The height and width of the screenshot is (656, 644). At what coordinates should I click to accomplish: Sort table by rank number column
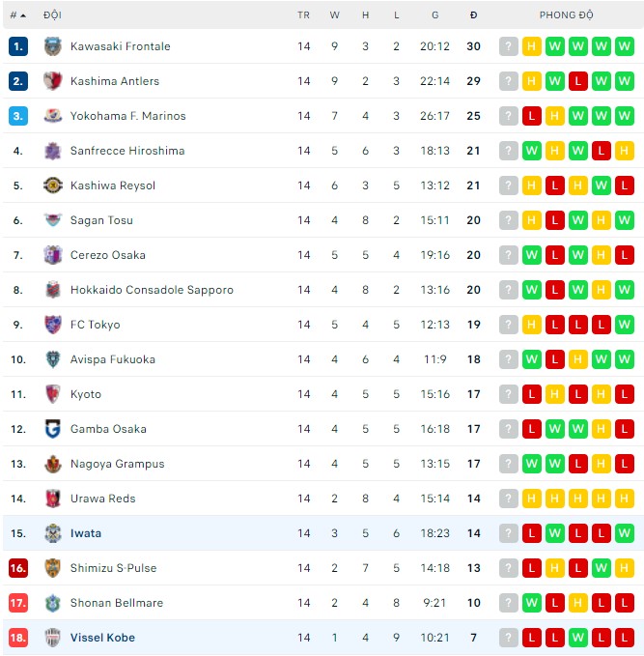coord(17,15)
